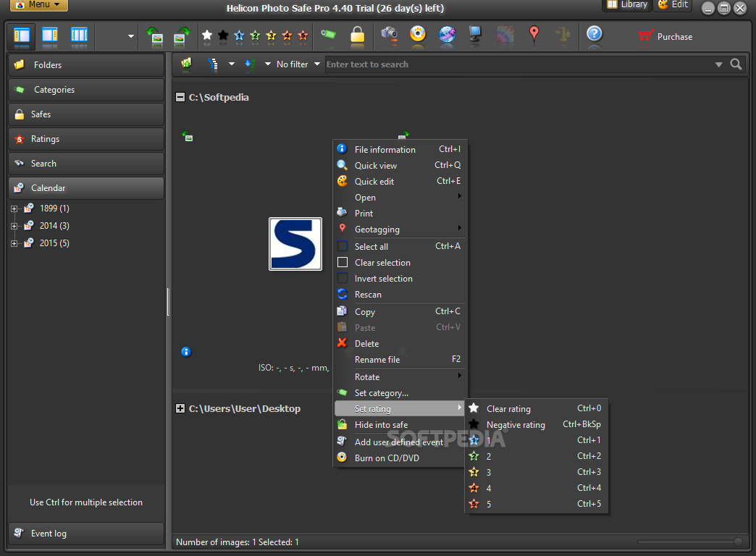Switch to the Edit tab
Screen dimensions: 756x556
tap(673, 5)
